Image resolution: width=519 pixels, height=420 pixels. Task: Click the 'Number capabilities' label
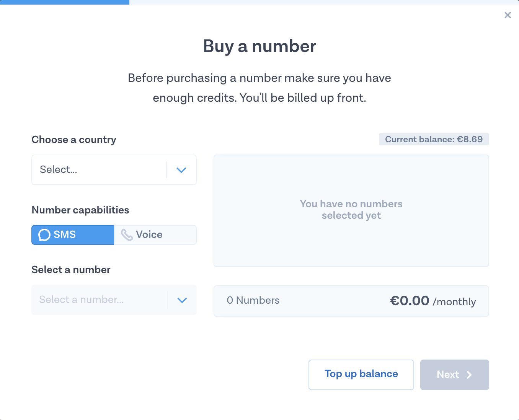(80, 210)
